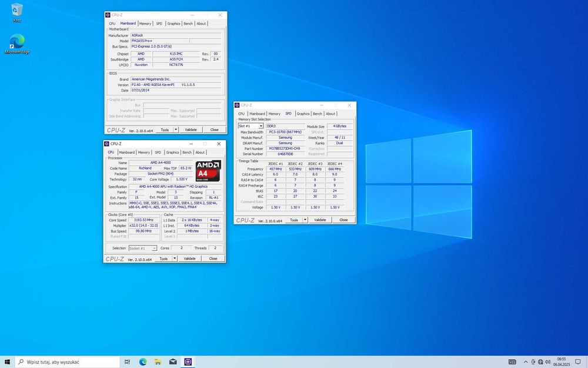Click the CPU-Z title icon in Mainboard window
This screenshot has width=588, height=368.
pos(108,15)
